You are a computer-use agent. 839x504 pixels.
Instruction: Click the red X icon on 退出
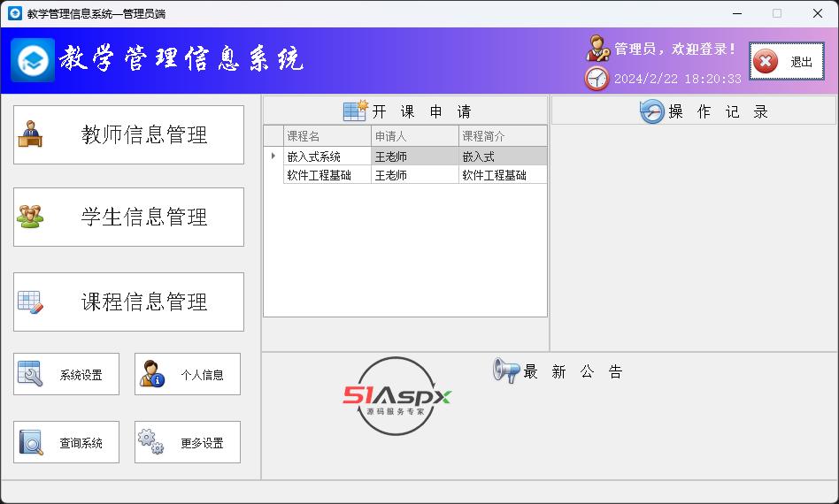click(766, 62)
